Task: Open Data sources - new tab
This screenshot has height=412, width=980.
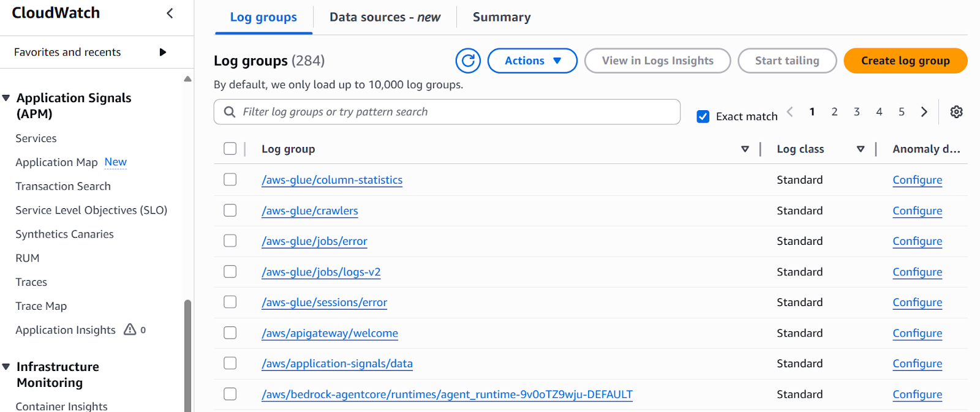Action: click(x=385, y=17)
